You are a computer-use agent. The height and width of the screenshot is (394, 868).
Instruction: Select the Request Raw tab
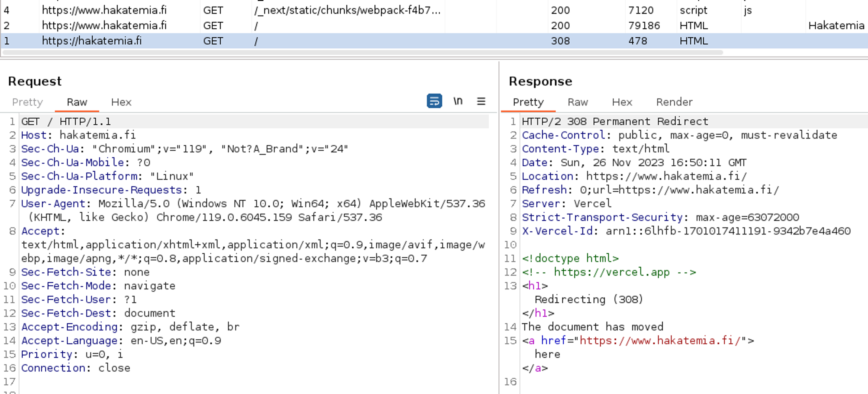point(77,102)
